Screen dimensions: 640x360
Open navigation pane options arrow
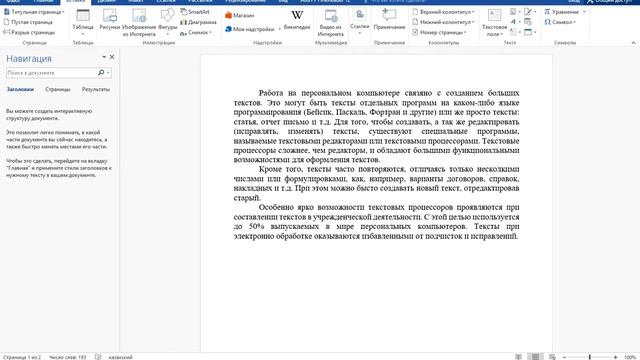pos(104,57)
